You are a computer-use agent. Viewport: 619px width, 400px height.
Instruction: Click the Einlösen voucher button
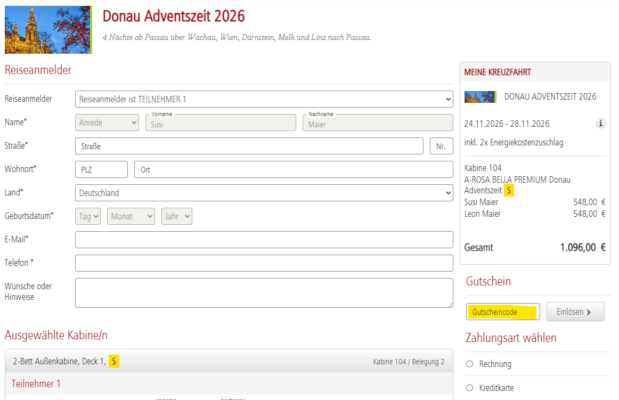575,312
